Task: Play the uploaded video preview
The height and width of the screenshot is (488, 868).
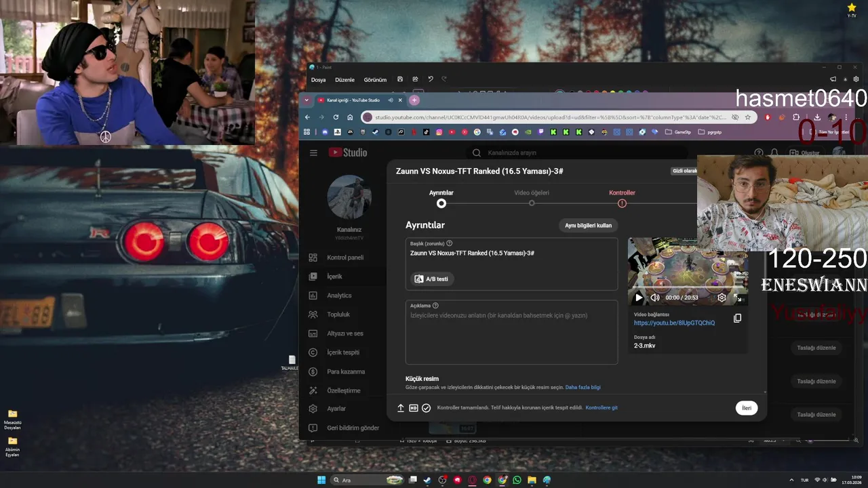Action: pyautogui.click(x=639, y=298)
